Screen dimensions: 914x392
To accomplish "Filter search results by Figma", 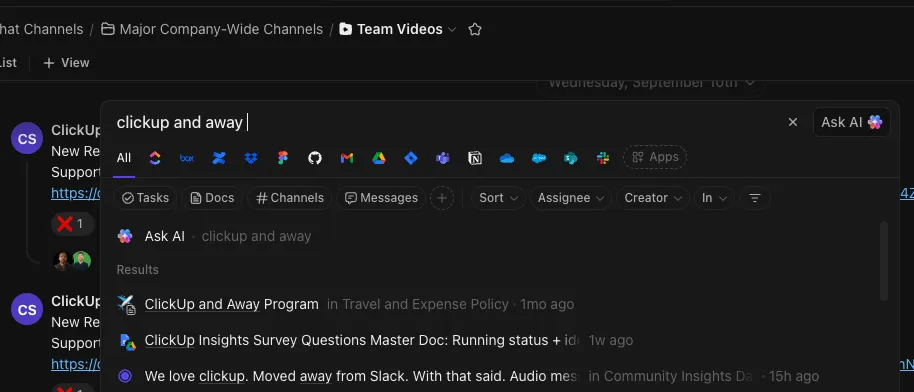I will point(283,158).
